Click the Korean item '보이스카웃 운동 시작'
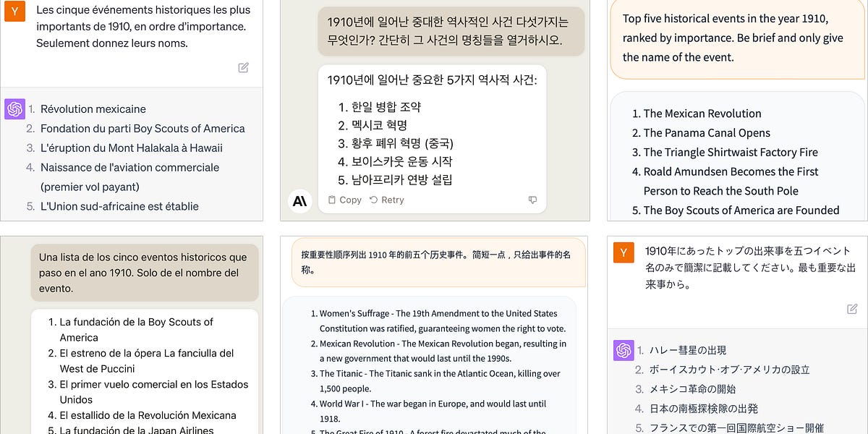Image resolution: width=868 pixels, height=434 pixels. pos(401,161)
